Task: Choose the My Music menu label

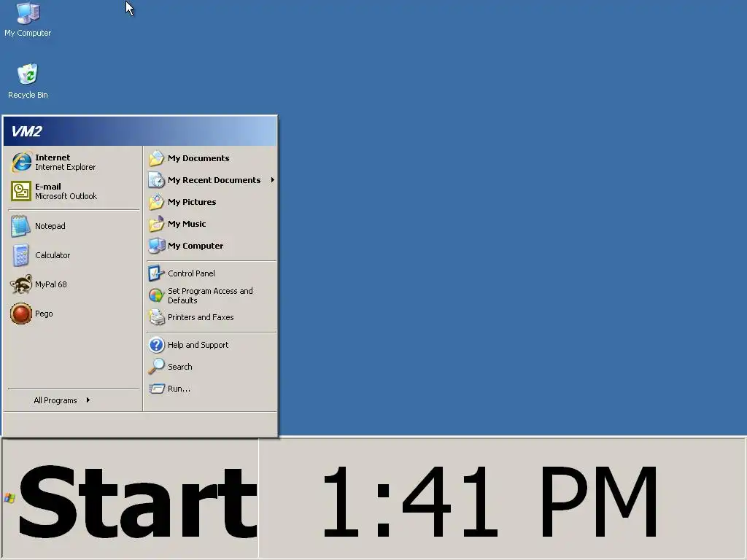Action: [187, 224]
